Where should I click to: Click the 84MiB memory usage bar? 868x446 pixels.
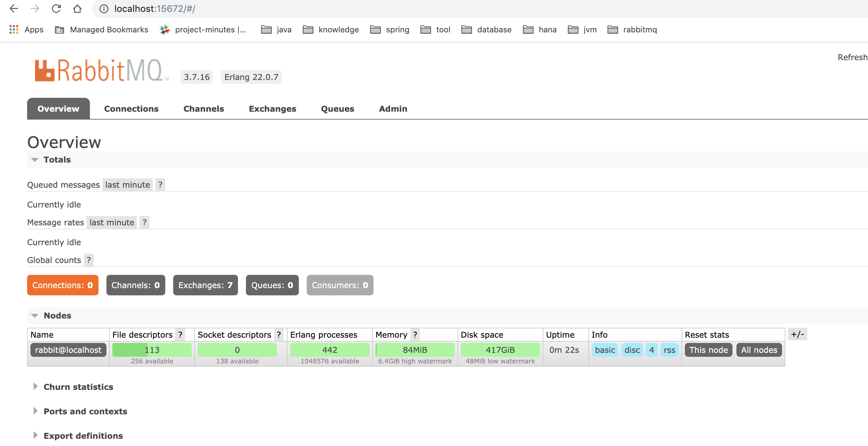coord(415,350)
